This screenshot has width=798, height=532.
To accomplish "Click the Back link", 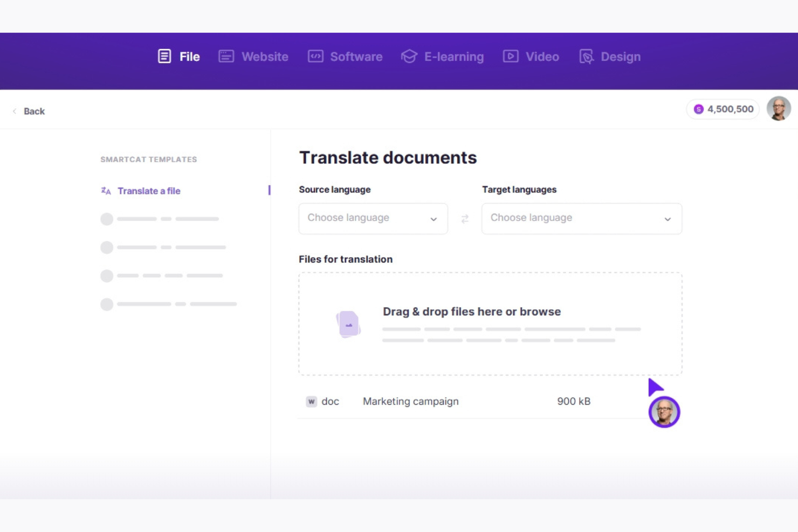I will coord(30,111).
